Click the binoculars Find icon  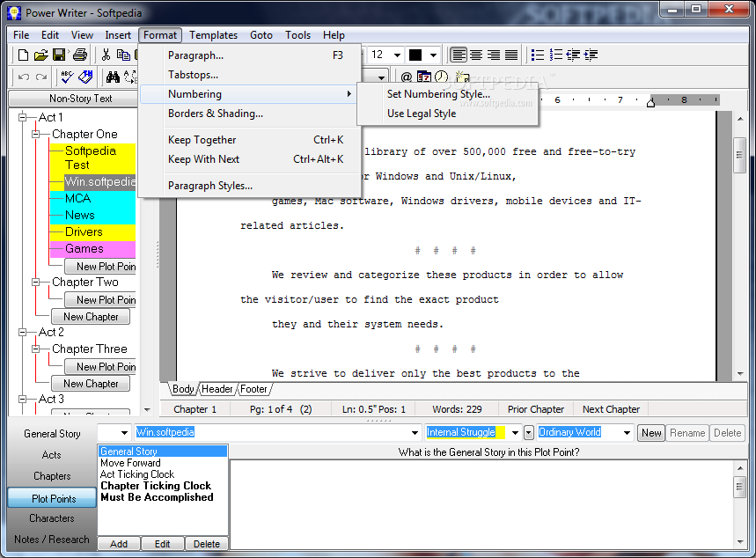pos(113,77)
